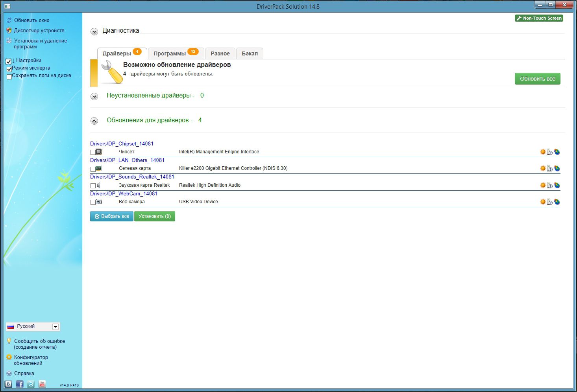Tick the checkbox for Killer e2200 Ethernet driver

(x=93, y=169)
